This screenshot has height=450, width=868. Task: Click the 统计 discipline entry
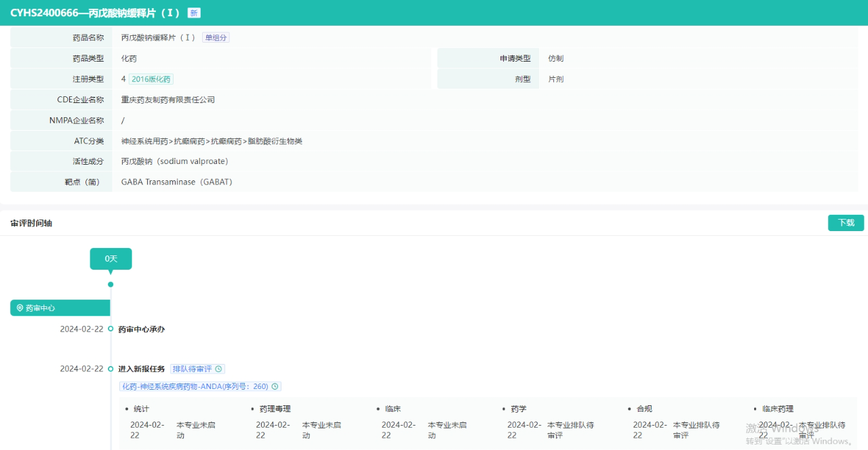[141, 409]
